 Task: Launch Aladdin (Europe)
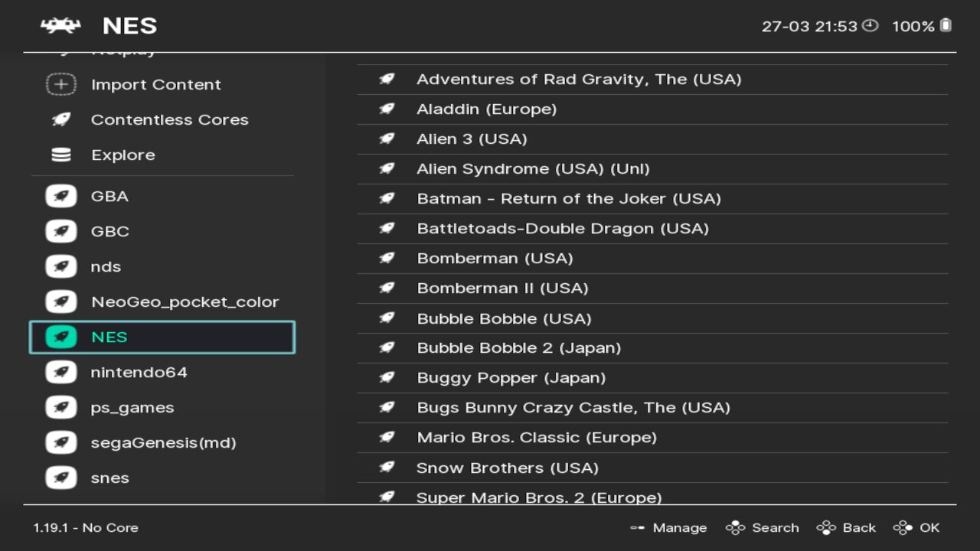click(x=652, y=109)
